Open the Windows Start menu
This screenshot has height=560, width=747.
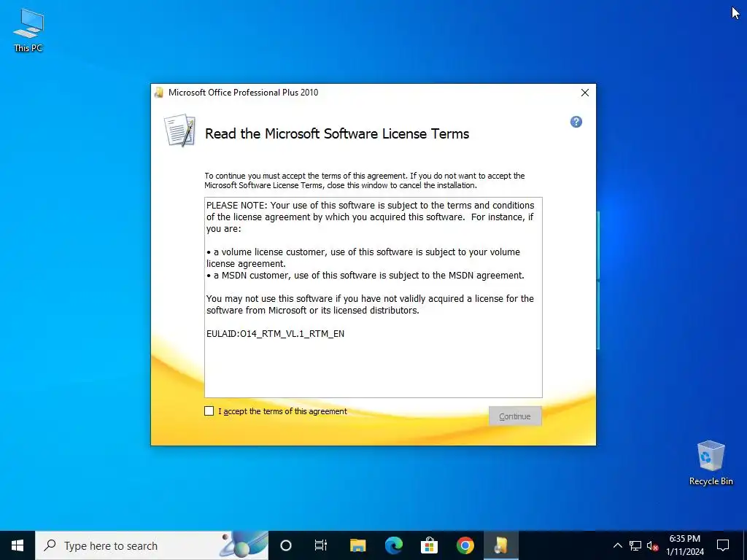point(18,545)
